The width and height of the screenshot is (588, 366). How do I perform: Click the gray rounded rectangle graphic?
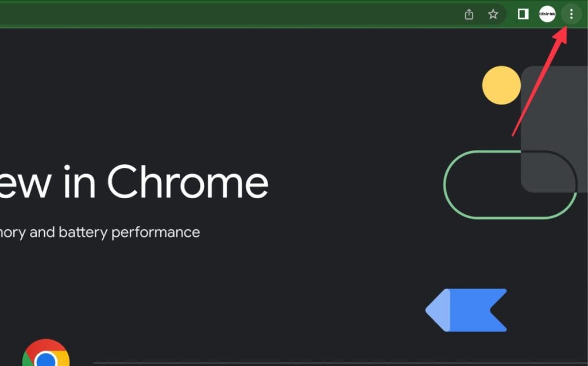[x=554, y=115]
